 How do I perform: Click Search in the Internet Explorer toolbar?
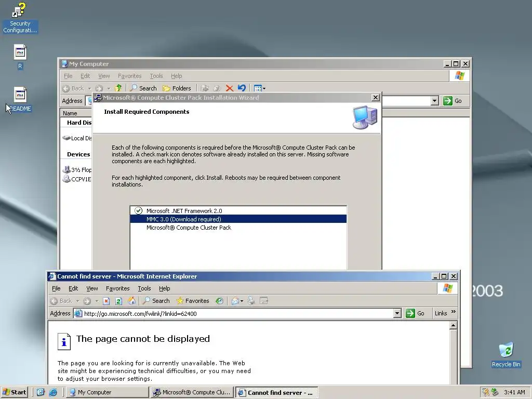click(156, 301)
